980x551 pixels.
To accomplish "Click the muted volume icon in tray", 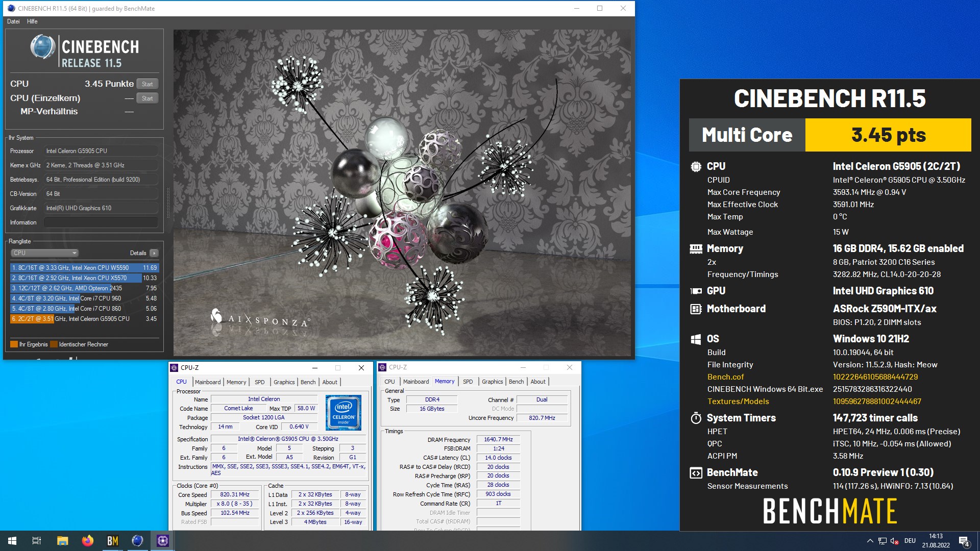I will pyautogui.click(x=895, y=541).
